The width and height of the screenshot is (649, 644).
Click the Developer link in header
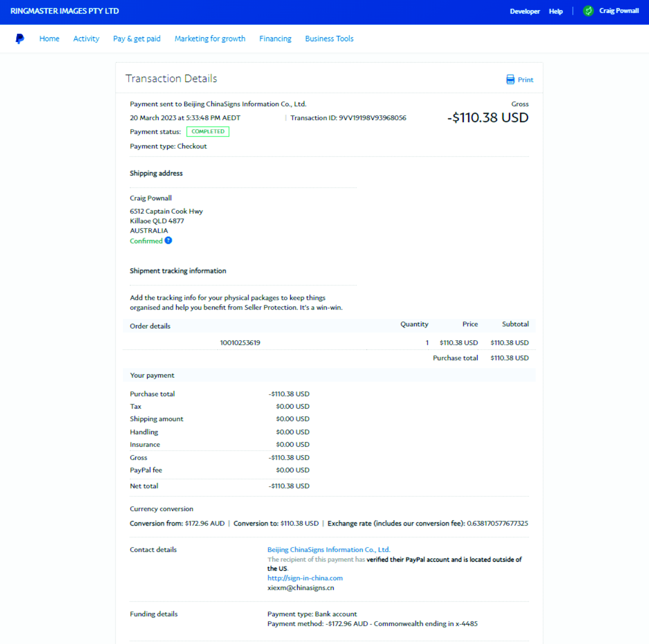click(x=525, y=11)
